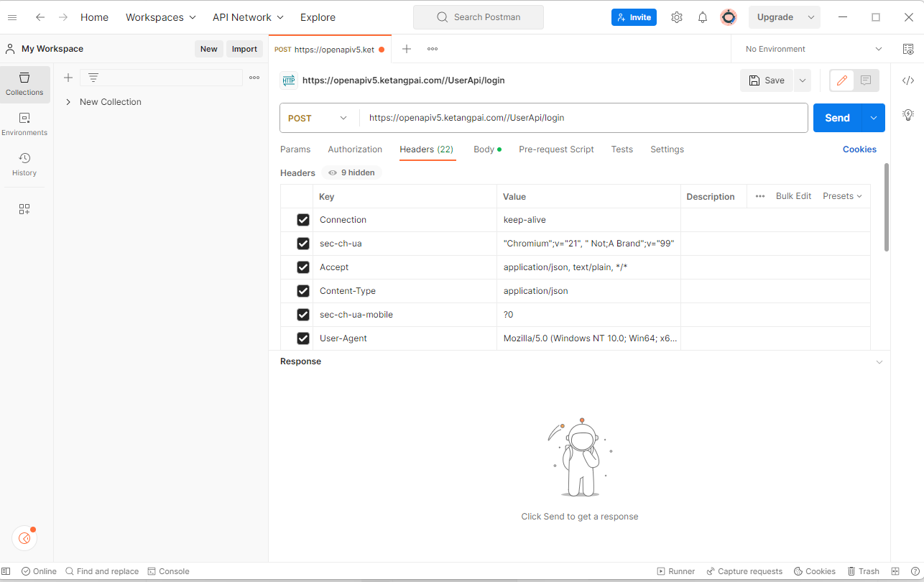Switch to edit mode pencil icon
The width and height of the screenshot is (924, 582).
coord(842,80)
